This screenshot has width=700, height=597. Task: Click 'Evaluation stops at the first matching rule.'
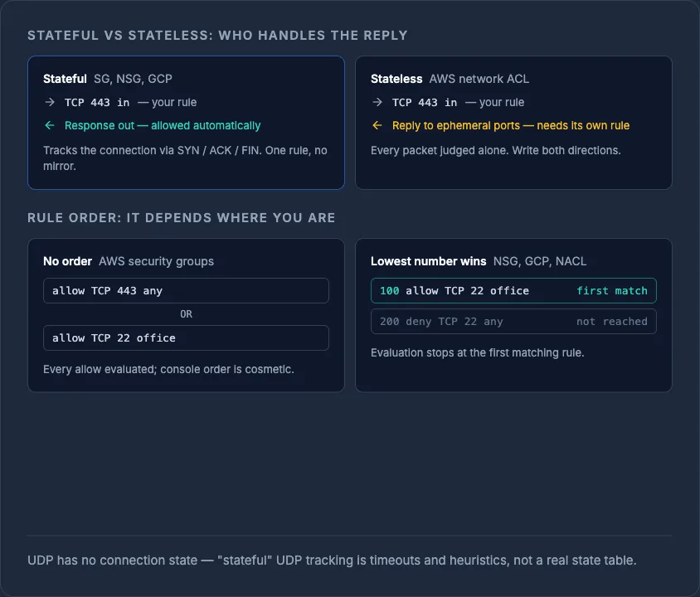pyautogui.click(x=477, y=353)
